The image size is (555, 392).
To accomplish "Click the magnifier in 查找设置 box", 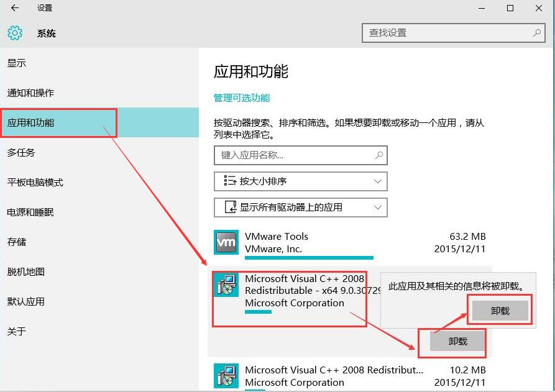I will (536, 33).
